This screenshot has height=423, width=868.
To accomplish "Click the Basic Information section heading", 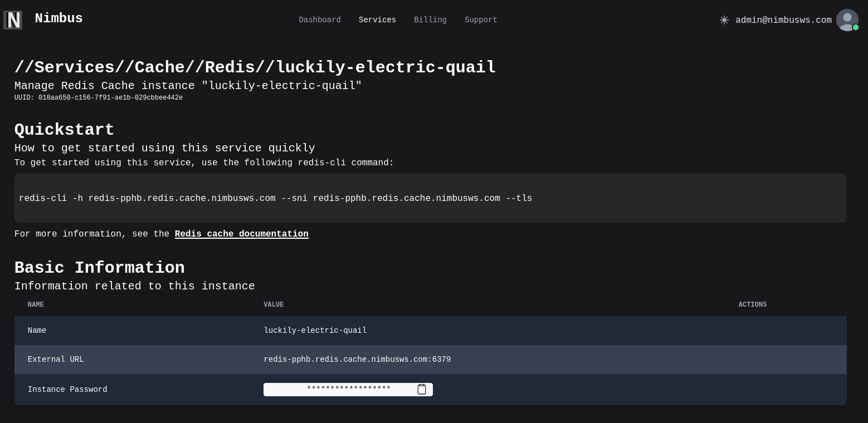I will point(100,268).
